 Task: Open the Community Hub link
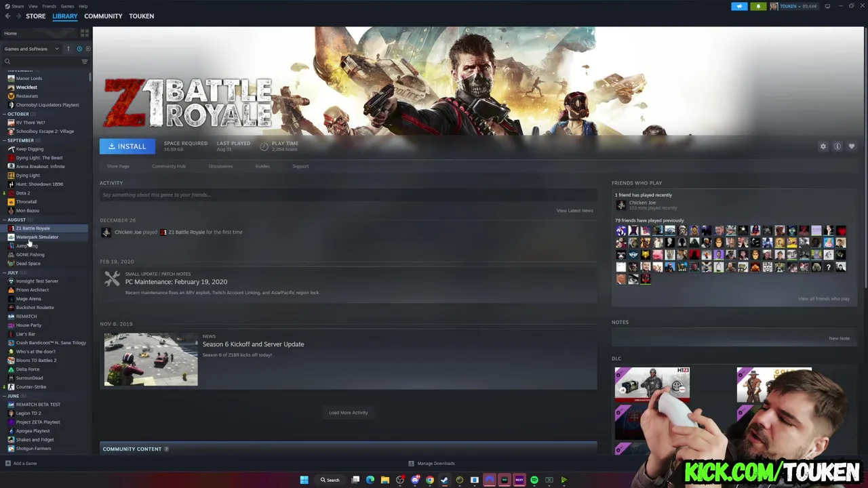coord(169,166)
